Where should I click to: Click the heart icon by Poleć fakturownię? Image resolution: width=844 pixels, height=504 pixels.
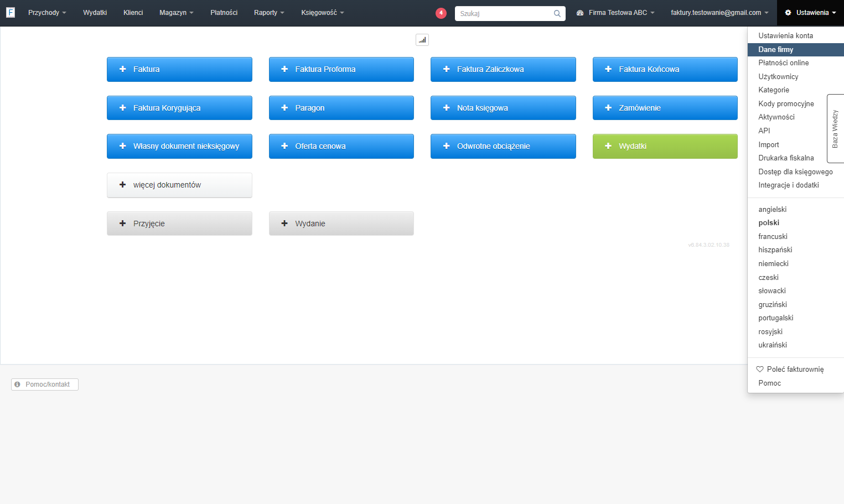click(x=760, y=369)
